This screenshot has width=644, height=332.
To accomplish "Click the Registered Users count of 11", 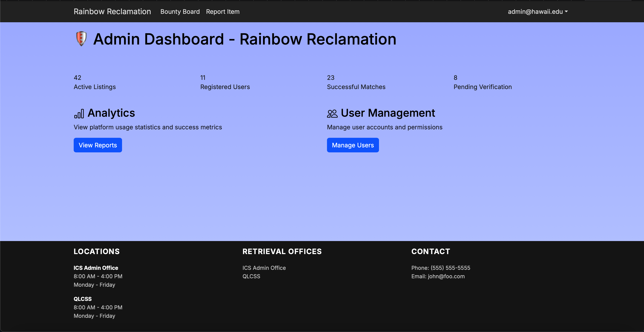I will pyautogui.click(x=225, y=83).
